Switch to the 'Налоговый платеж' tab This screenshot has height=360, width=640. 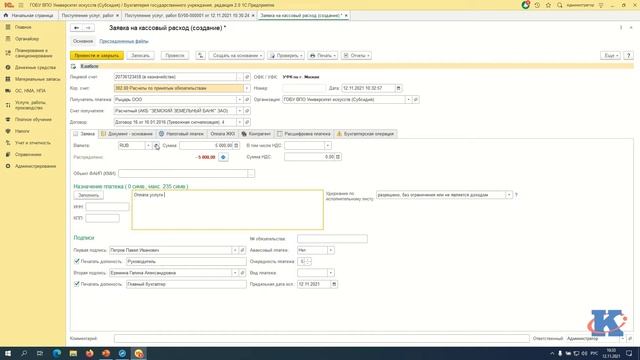coord(181,134)
